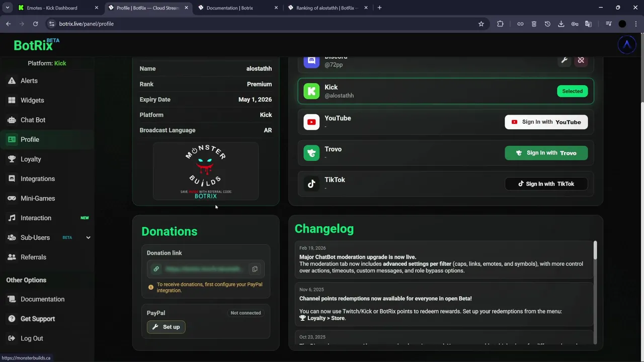Screen dimensions: 644x362
Task: Click the TikTok platform icon
Action: (x=311, y=184)
